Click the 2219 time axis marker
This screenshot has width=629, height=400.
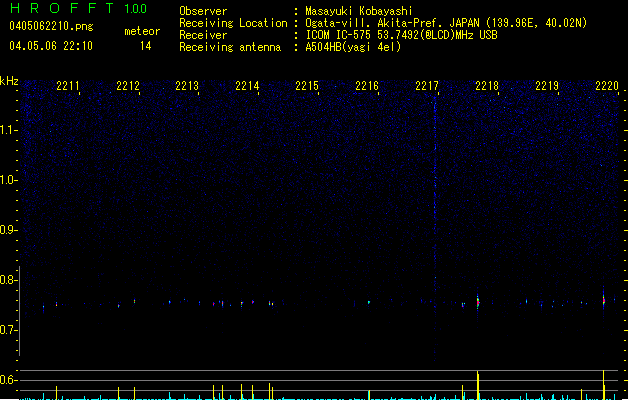pyautogui.click(x=547, y=86)
